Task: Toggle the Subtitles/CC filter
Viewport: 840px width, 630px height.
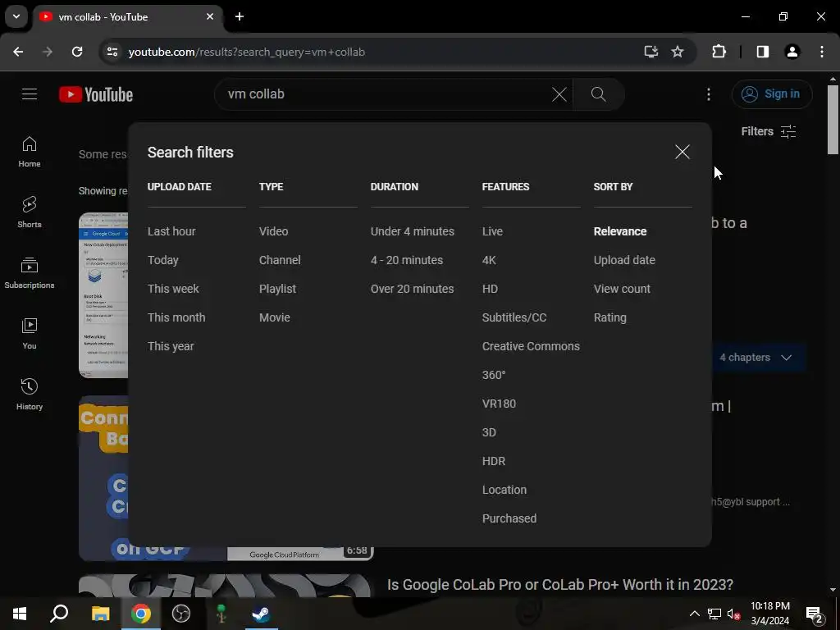Action: pos(514,317)
